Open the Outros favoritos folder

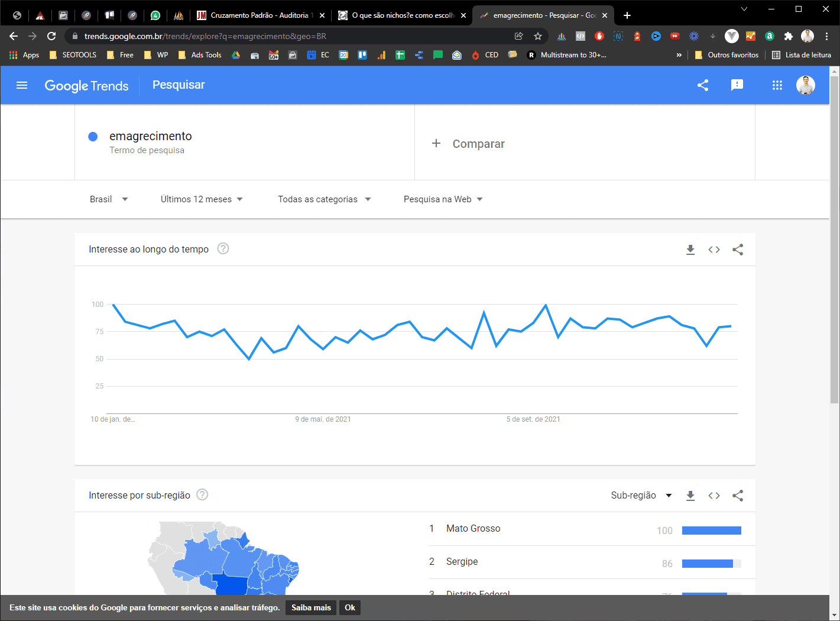(727, 55)
